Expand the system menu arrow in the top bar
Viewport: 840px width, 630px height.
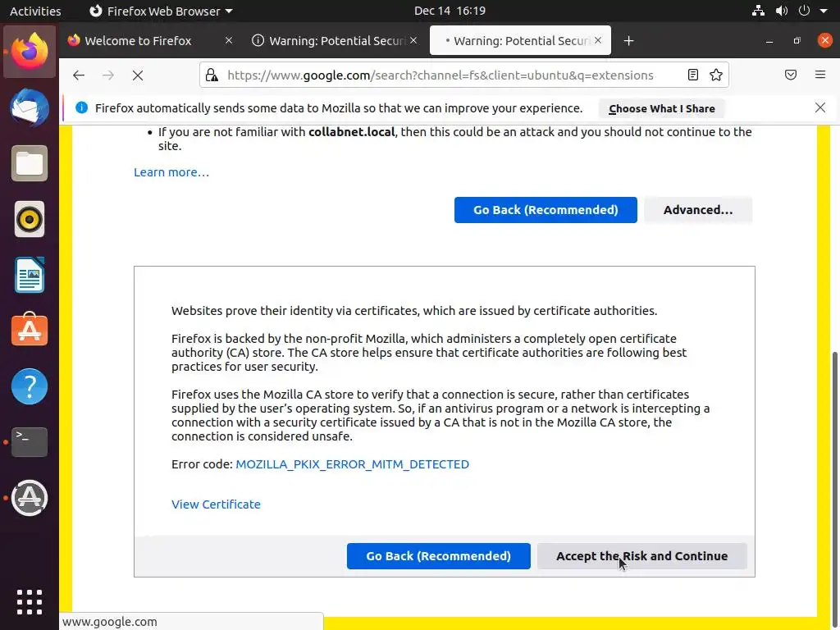click(824, 11)
